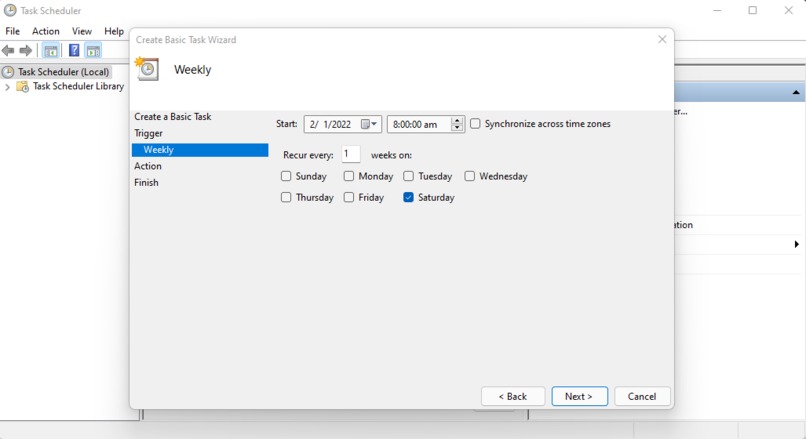Select Task Scheduler (Local) in tree

(x=63, y=72)
